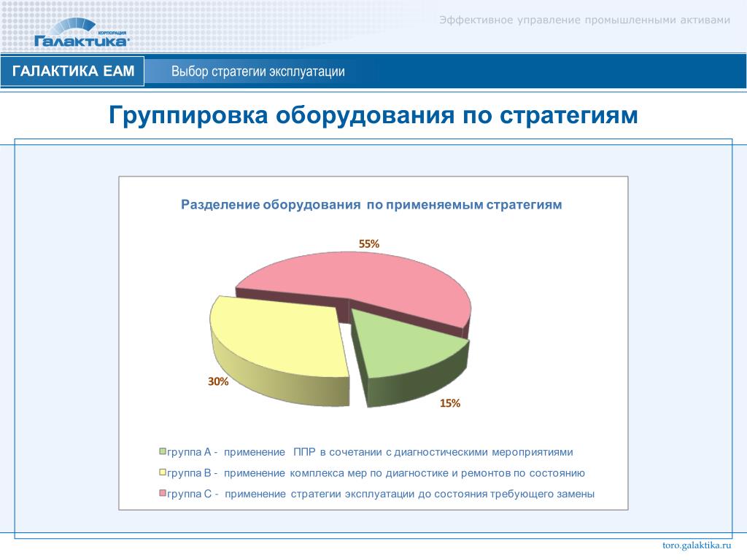Select the 30% data label
The image size is (747, 560).
[218, 381]
